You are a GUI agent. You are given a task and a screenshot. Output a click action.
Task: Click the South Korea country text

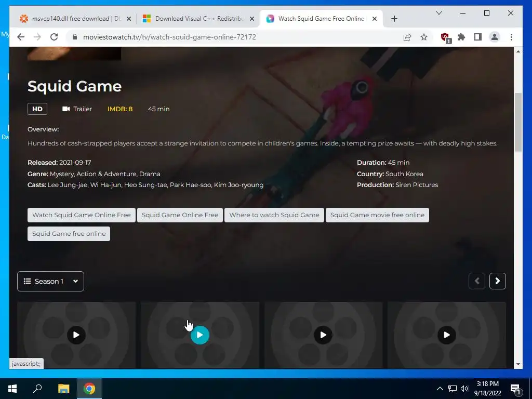coord(404,174)
